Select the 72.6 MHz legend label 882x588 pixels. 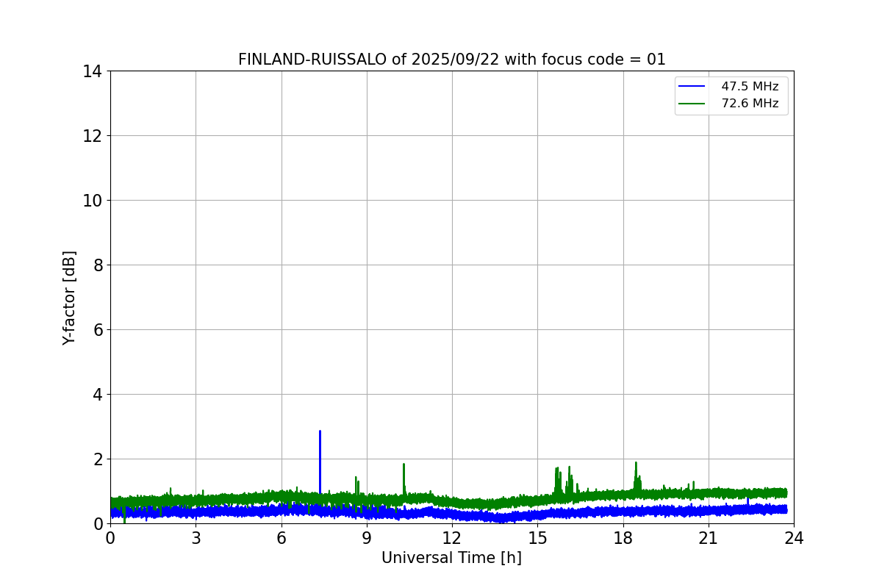pos(750,104)
